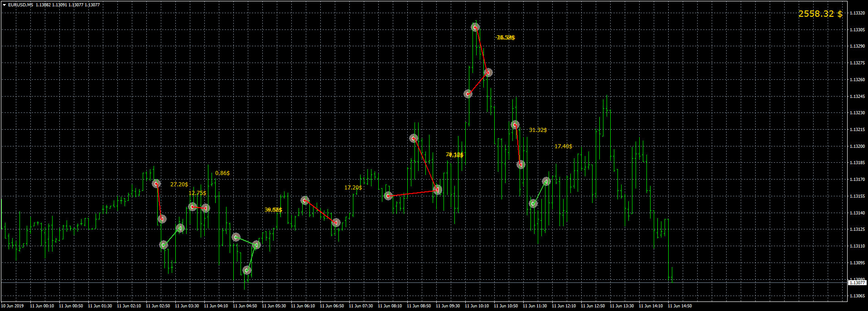Screen dimensions: 868x311
Task: Click the 1.13065 price axis label
Action: [857, 296]
